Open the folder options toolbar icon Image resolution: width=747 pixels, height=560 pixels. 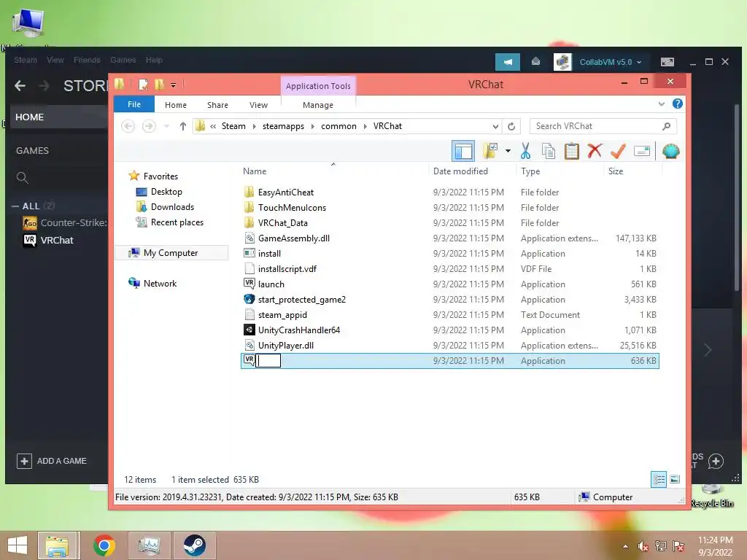pos(490,151)
